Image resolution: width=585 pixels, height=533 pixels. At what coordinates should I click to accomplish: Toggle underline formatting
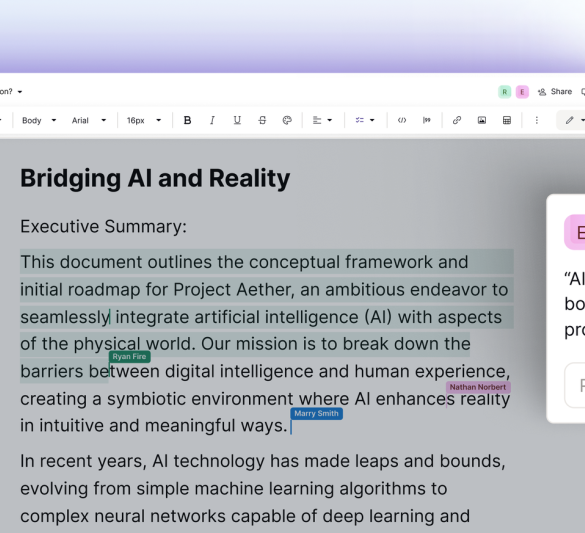click(237, 120)
